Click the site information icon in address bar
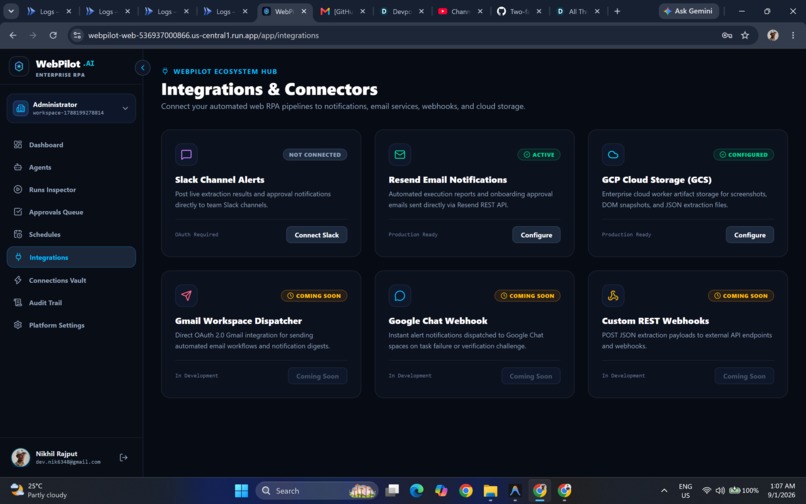 77,35
